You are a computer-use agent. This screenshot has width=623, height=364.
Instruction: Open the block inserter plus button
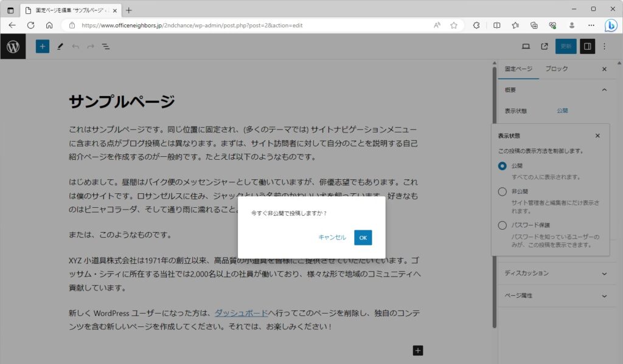[42, 46]
